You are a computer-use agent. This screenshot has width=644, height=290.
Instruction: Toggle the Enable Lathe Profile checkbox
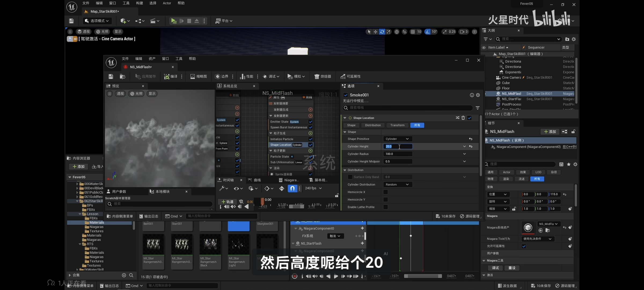click(x=386, y=207)
